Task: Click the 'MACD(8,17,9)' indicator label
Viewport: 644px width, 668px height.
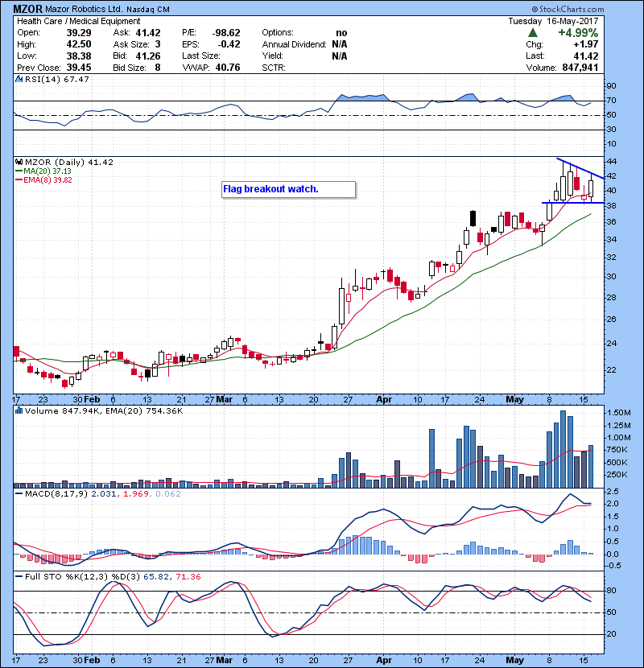Action: 56,494
